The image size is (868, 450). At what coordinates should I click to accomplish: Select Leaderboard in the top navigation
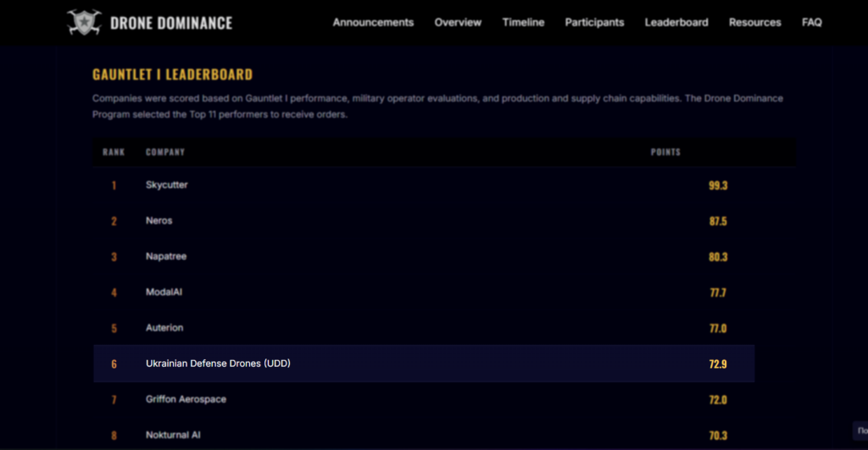click(676, 23)
